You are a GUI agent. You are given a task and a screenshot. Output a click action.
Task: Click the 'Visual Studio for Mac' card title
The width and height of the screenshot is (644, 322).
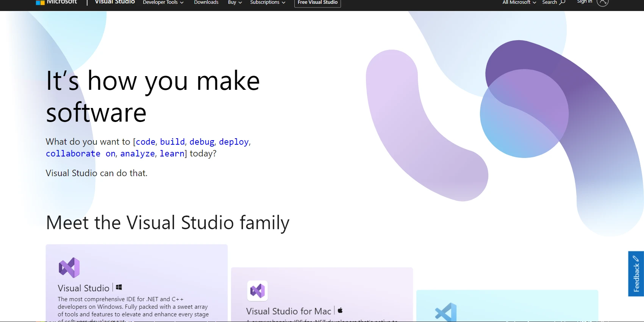[x=289, y=311]
